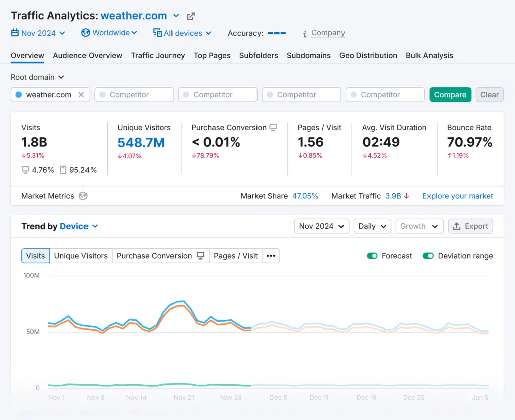Switch to the Traffic Journey tab
This screenshot has height=420, width=515.
[158, 56]
